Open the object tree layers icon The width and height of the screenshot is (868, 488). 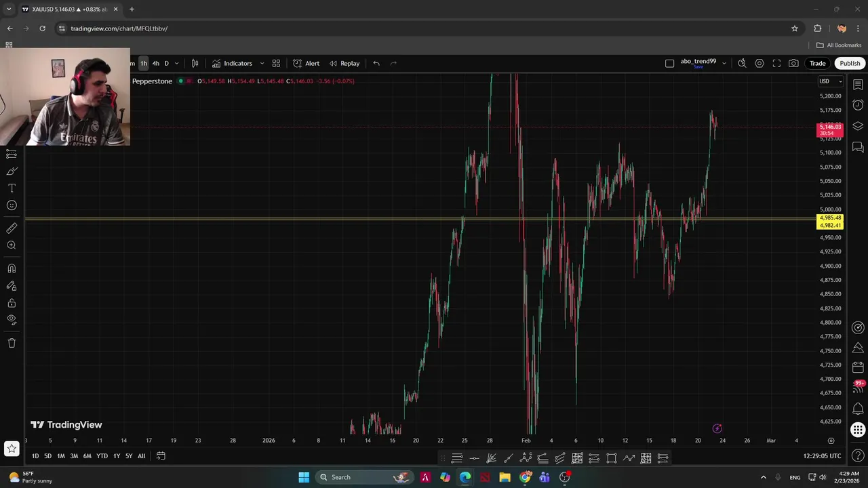(x=858, y=126)
